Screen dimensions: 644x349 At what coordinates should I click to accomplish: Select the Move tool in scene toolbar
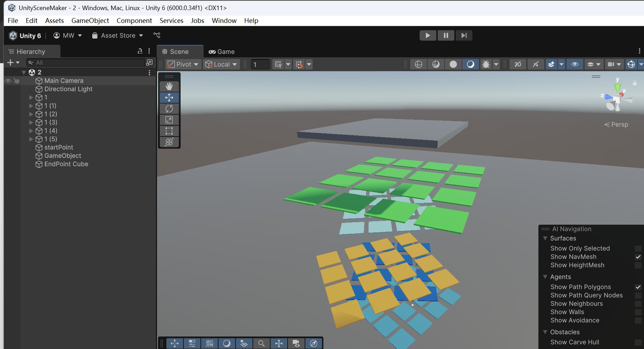coord(169,97)
